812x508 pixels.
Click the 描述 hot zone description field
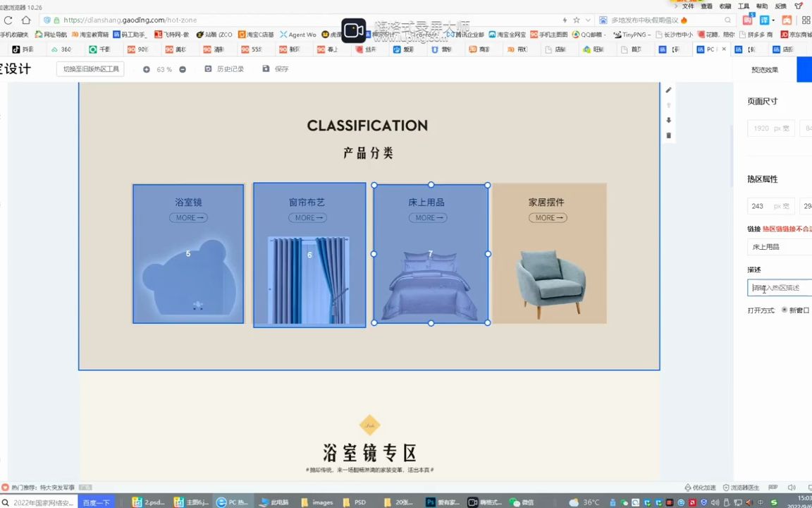coord(778,287)
